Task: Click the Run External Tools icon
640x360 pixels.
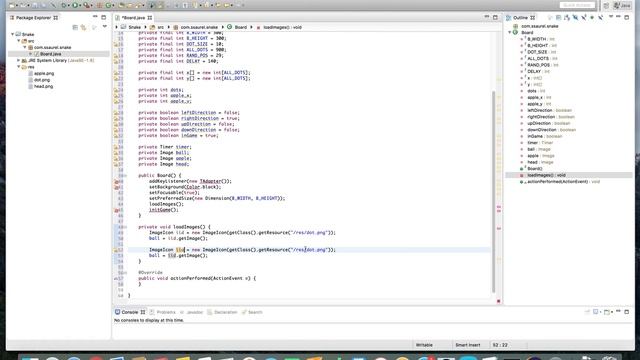Action: click(87, 5)
